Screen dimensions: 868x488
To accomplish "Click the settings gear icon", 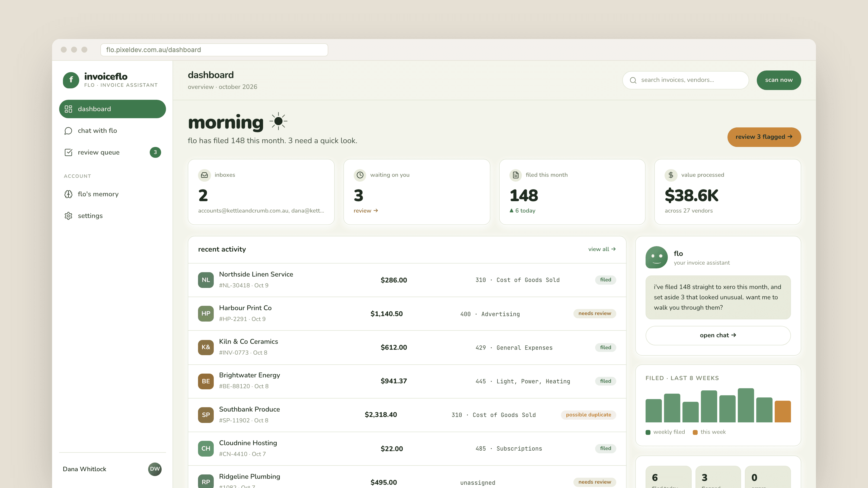I will click(68, 216).
